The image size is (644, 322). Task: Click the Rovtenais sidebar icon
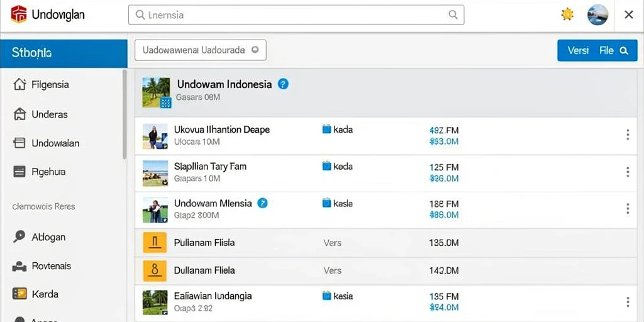19,266
